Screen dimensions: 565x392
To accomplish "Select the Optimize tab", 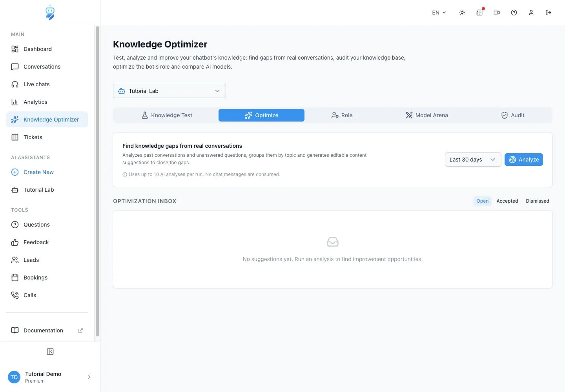I will click(x=261, y=115).
